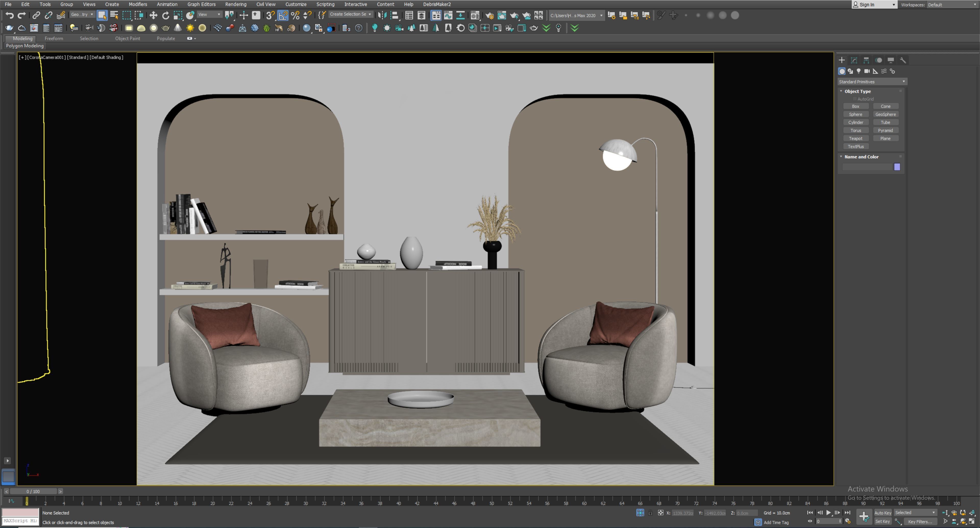Click the time slider showing 0 / 100

[x=33, y=492]
